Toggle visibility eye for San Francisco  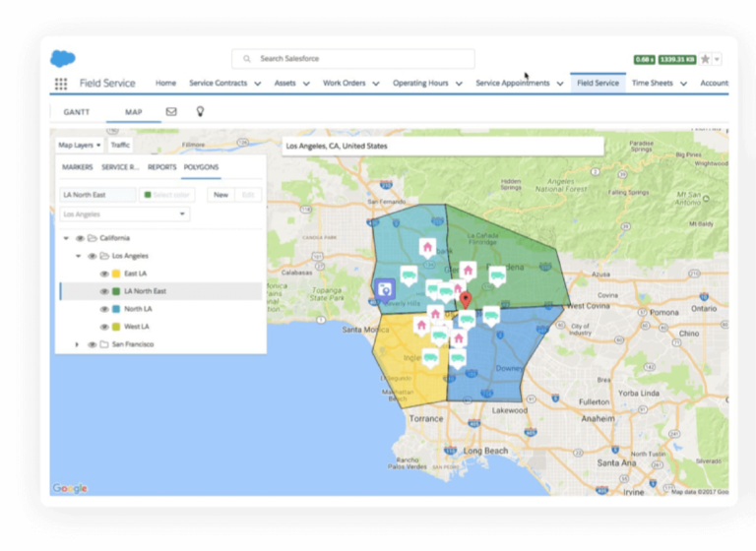click(x=92, y=344)
